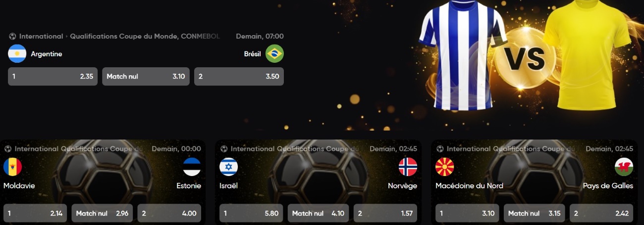Choose Moldavie win at 2.14
Viewport: 644px width, 225px height.
pyautogui.click(x=35, y=214)
